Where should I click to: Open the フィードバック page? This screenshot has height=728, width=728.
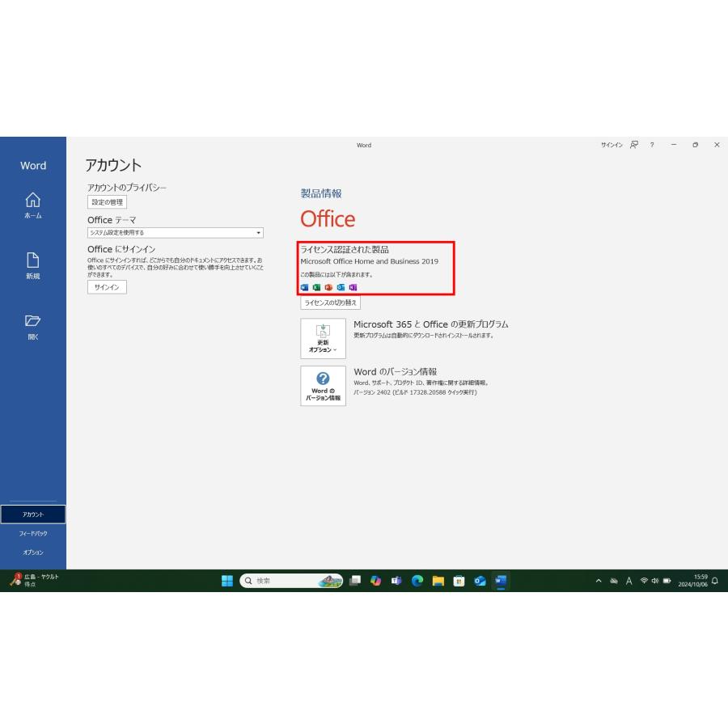[33, 534]
